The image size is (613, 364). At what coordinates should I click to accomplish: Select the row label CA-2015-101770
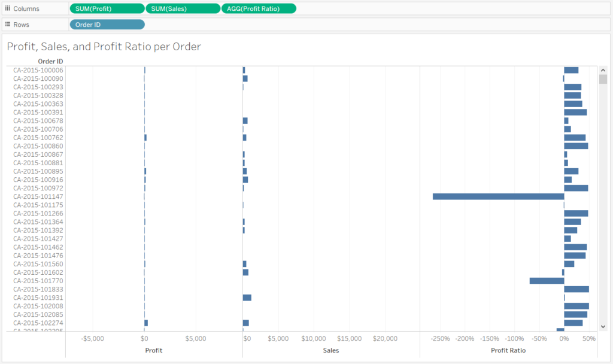pos(38,281)
